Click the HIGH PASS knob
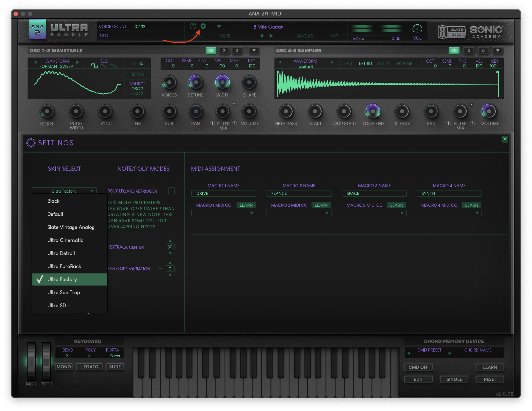532x411 pixels. tap(286, 111)
